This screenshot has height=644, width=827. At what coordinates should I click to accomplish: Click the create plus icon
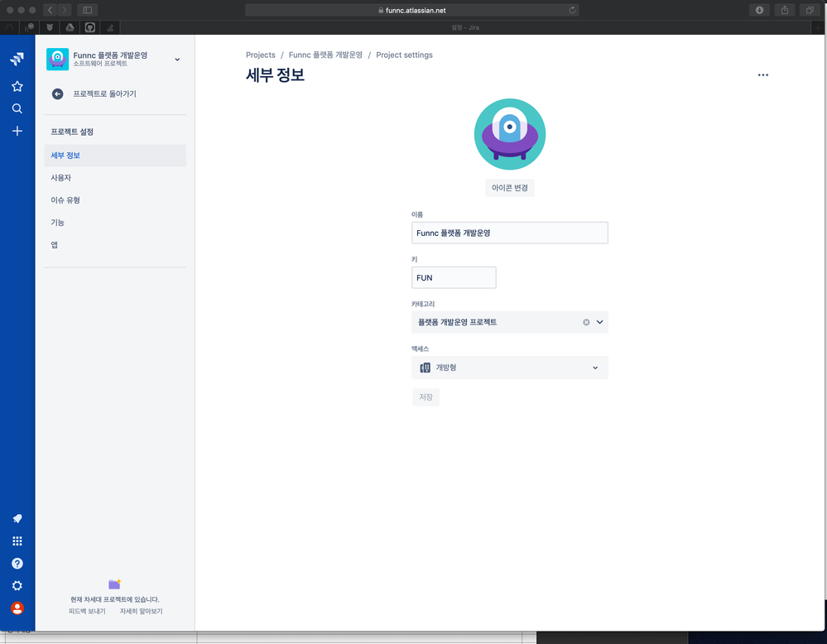[x=17, y=131]
